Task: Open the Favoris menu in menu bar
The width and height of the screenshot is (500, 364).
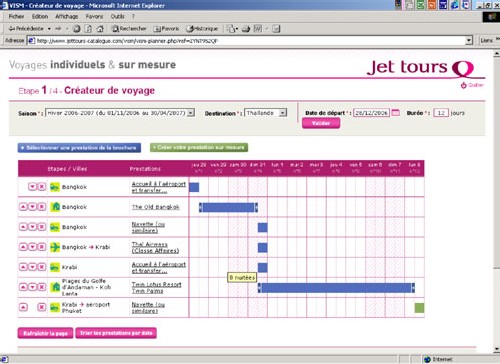Action: coord(94,16)
